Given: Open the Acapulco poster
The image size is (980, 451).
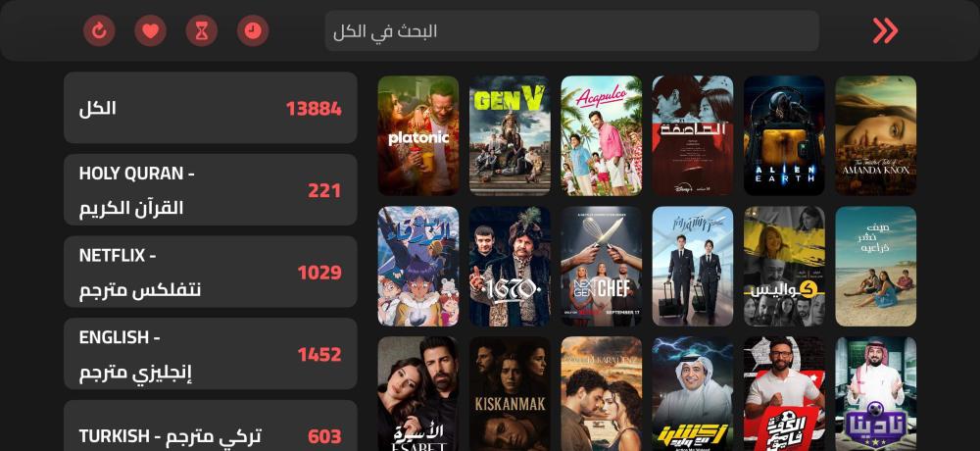Looking at the screenshot, I should [602, 135].
